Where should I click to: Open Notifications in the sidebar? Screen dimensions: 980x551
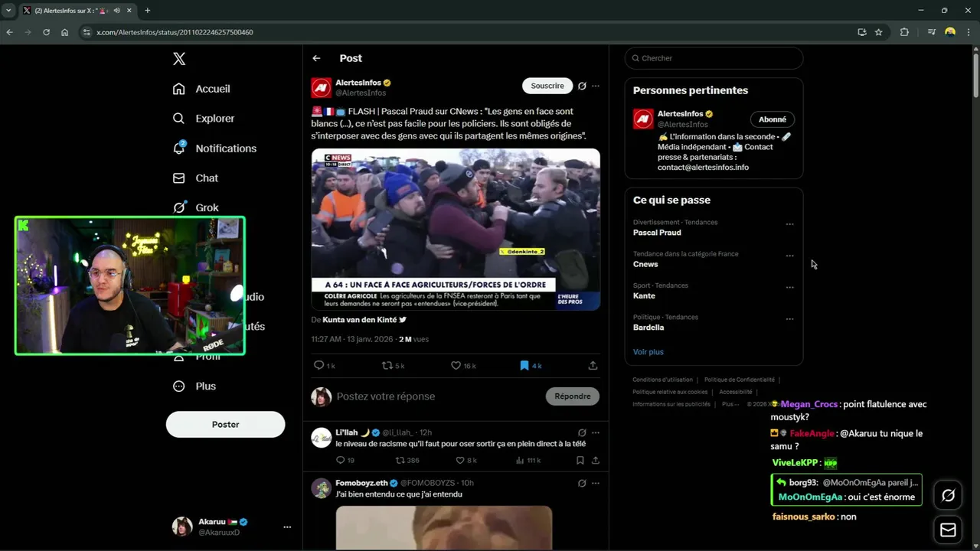click(x=215, y=148)
